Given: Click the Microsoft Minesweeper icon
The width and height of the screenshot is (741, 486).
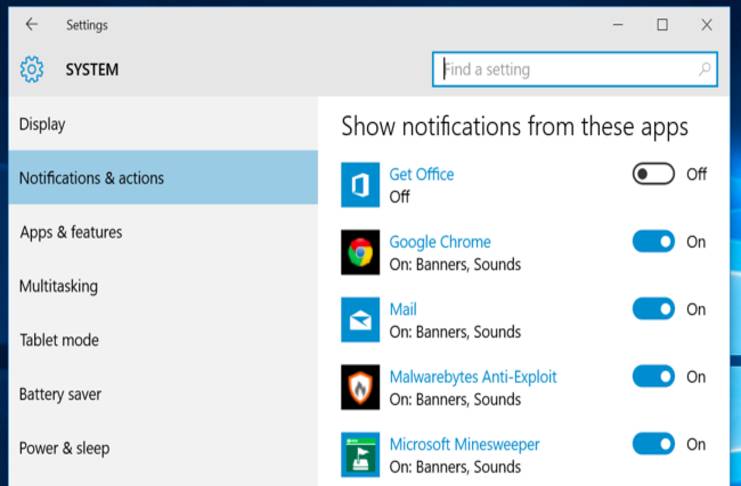Looking at the screenshot, I should click(x=360, y=454).
